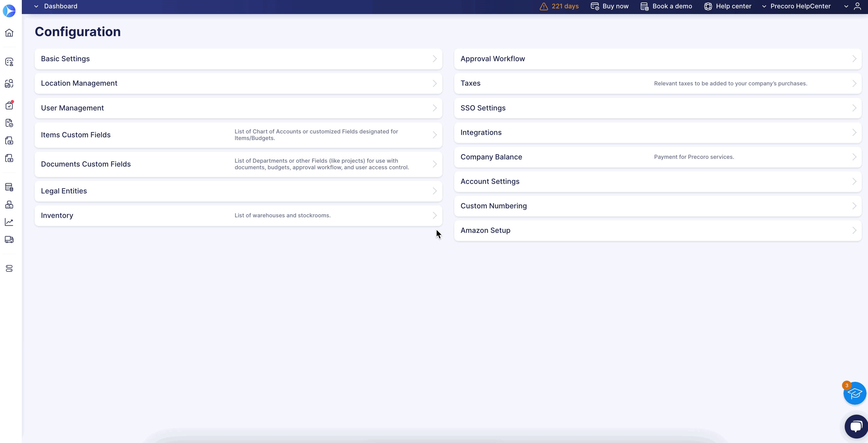
Task: Click the 'Relevant taxes to be added' description
Action: [x=731, y=84]
